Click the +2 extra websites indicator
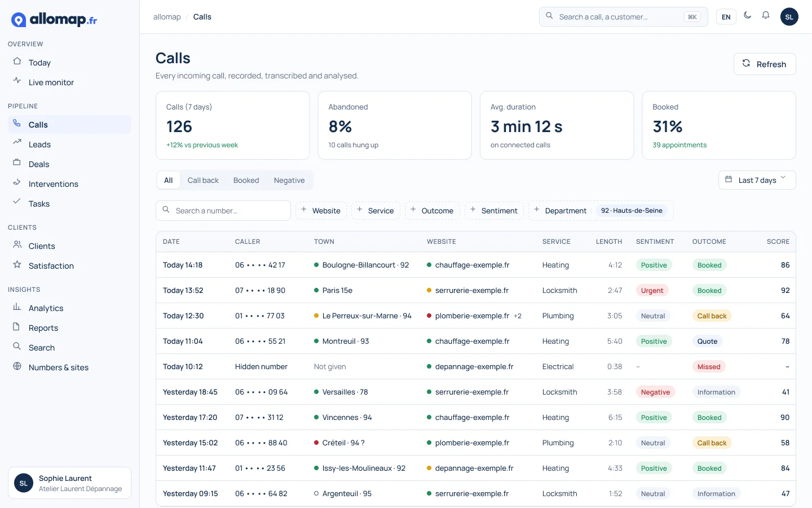Viewport: 812px width, 508px height. point(518,316)
